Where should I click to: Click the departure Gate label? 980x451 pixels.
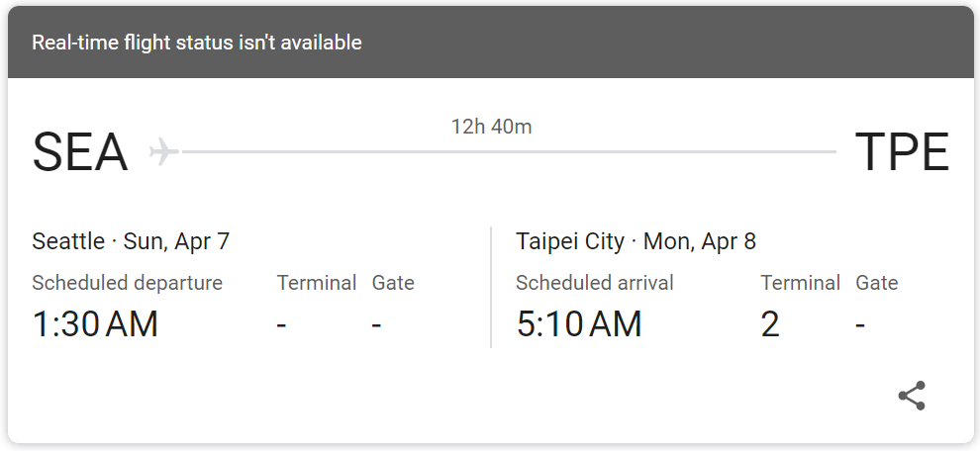(393, 283)
